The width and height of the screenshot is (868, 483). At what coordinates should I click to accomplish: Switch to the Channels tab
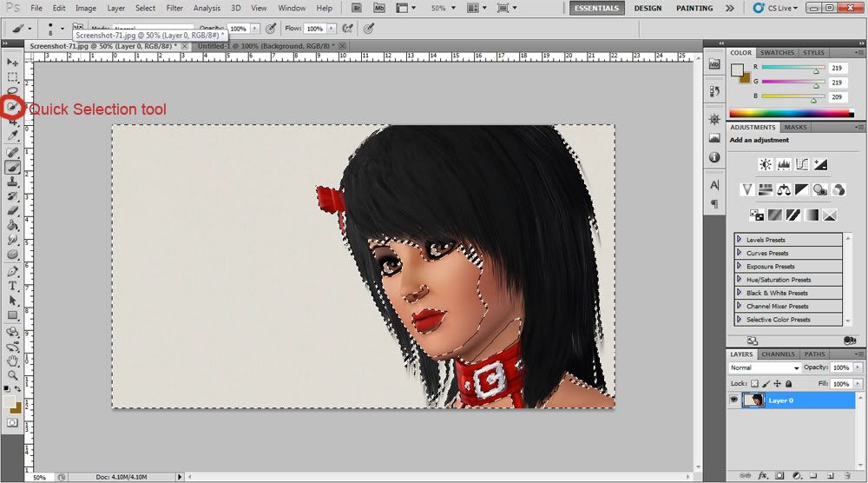(x=778, y=354)
